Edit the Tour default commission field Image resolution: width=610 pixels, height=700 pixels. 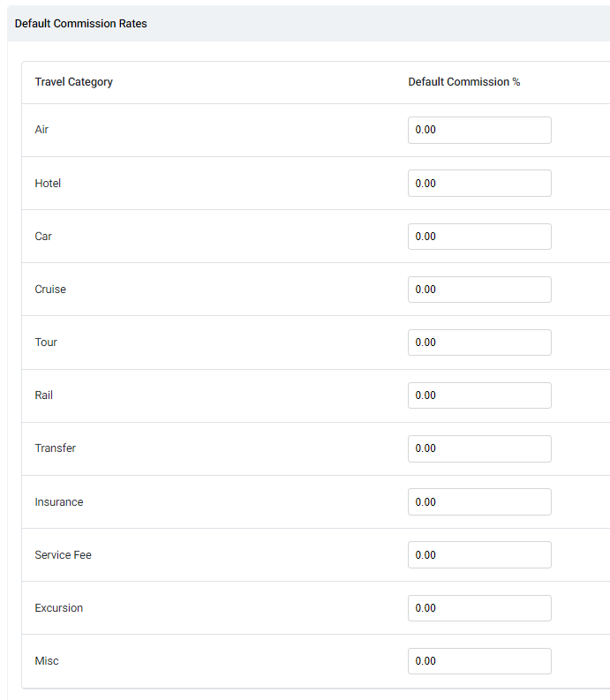tap(479, 342)
